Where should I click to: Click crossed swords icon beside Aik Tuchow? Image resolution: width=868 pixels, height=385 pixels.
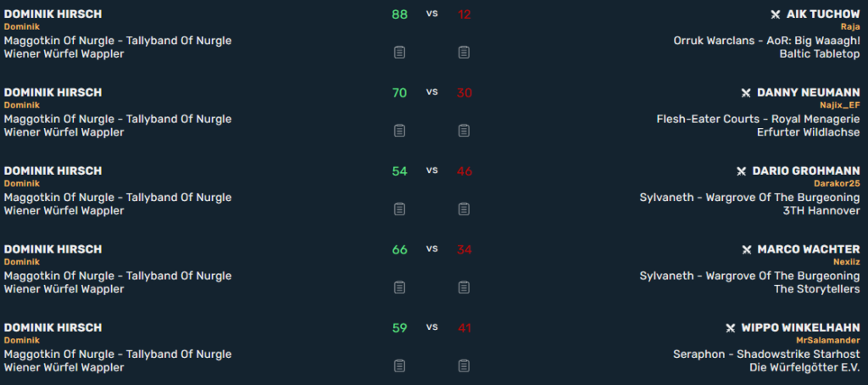coord(776,14)
